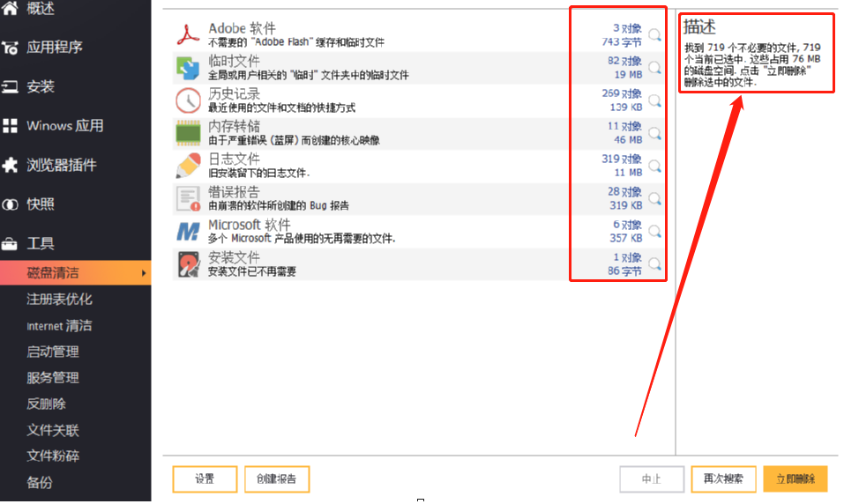Click 6 对象 count for Microsoft 软件
Screen dimensions: 859x504
tap(627, 225)
